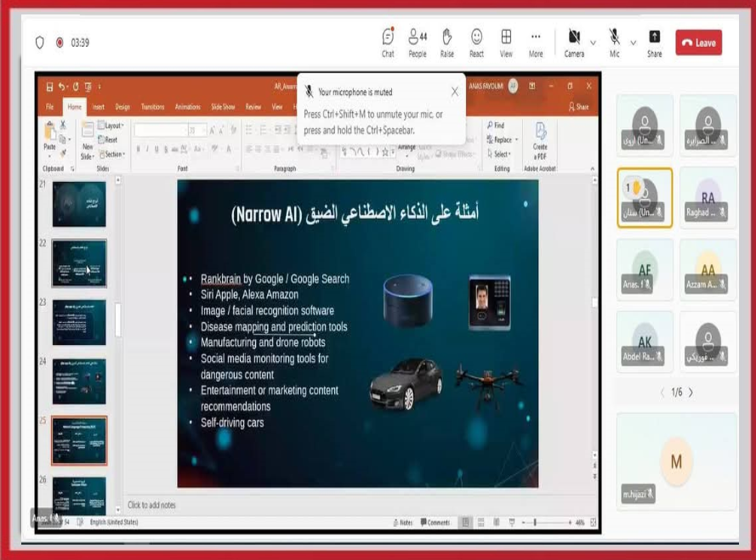
Task: Select the Raghad participant tile
Action: 708,197
